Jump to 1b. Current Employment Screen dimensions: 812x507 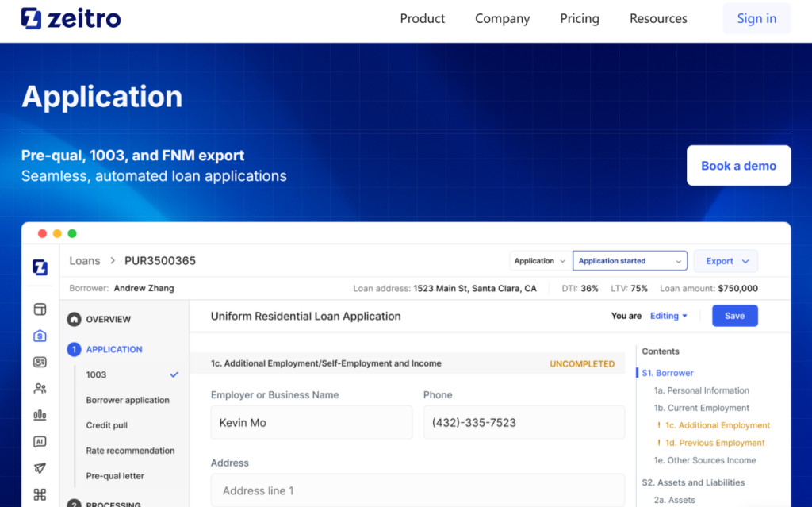(701, 408)
